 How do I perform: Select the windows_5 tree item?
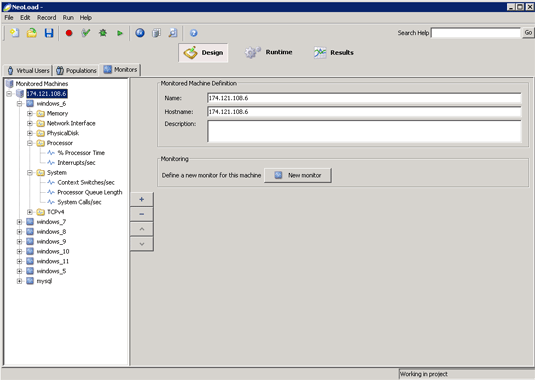[51, 271]
